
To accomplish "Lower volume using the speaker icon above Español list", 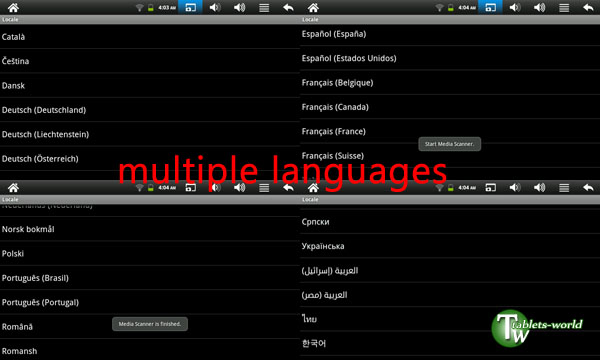I will pos(515,7).
